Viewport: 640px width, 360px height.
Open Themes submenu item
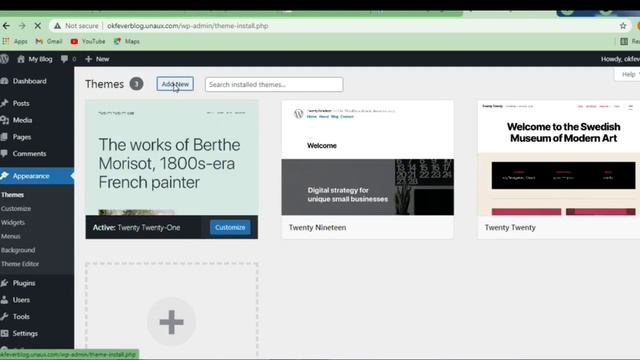(12, 195)
